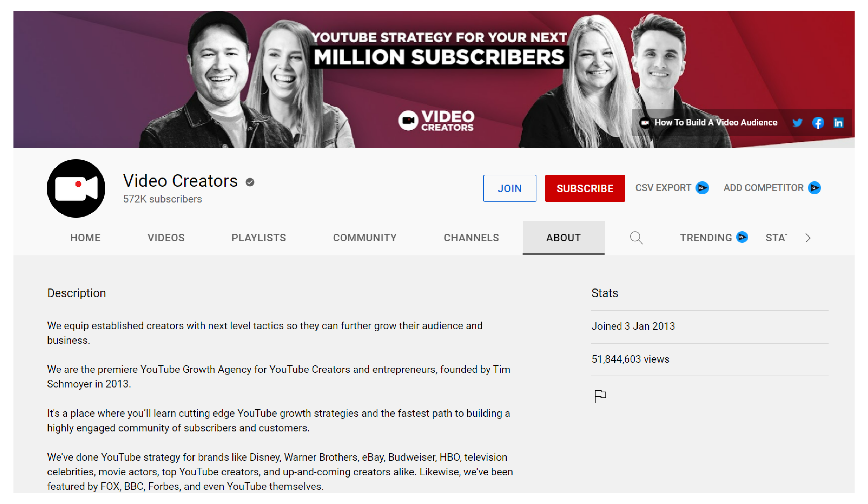Search the channel with magnifier icon

click(x=636, y=238)
